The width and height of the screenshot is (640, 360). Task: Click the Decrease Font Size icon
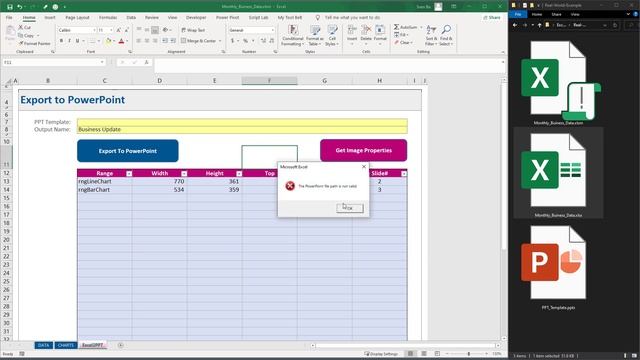point(127,30)
